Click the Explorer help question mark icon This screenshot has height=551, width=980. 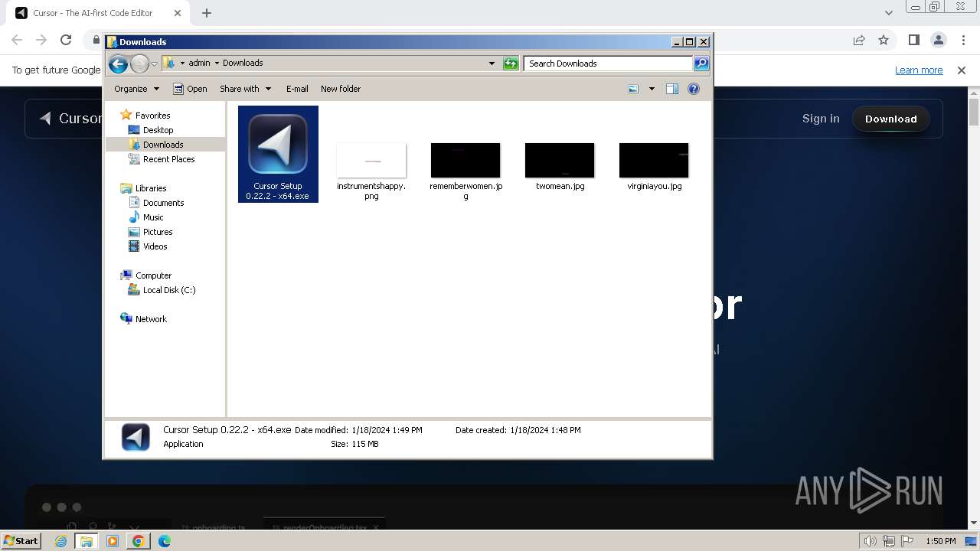tap(694, 89)
